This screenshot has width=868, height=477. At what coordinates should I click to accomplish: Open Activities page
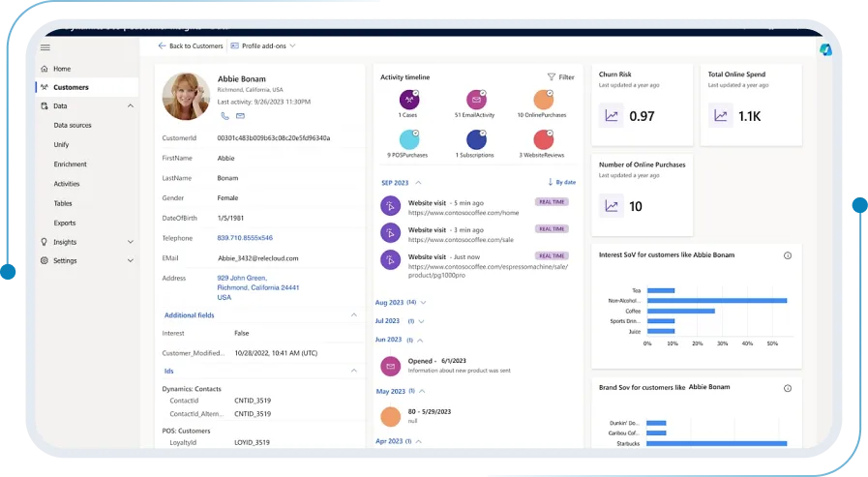(67, 184)
